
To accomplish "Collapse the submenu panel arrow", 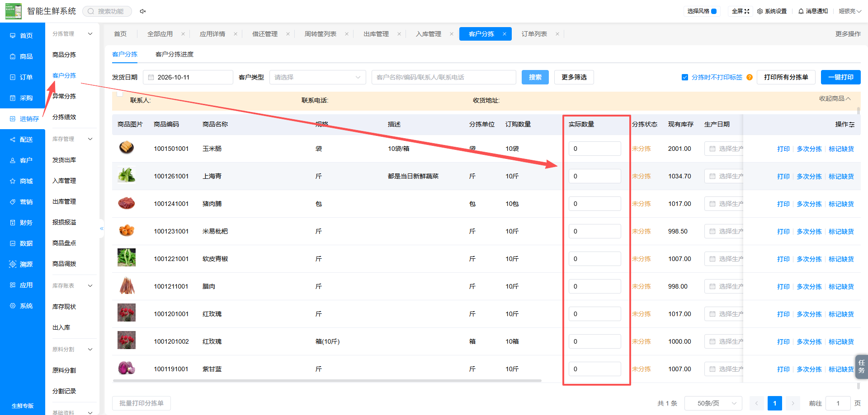I will pyautogui.click(x=102, y=228).
